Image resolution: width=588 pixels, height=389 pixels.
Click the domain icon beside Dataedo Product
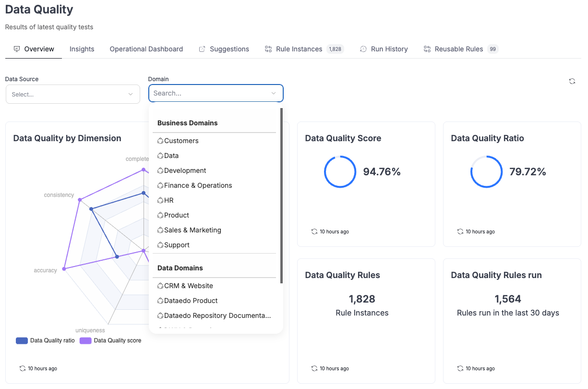160,301
